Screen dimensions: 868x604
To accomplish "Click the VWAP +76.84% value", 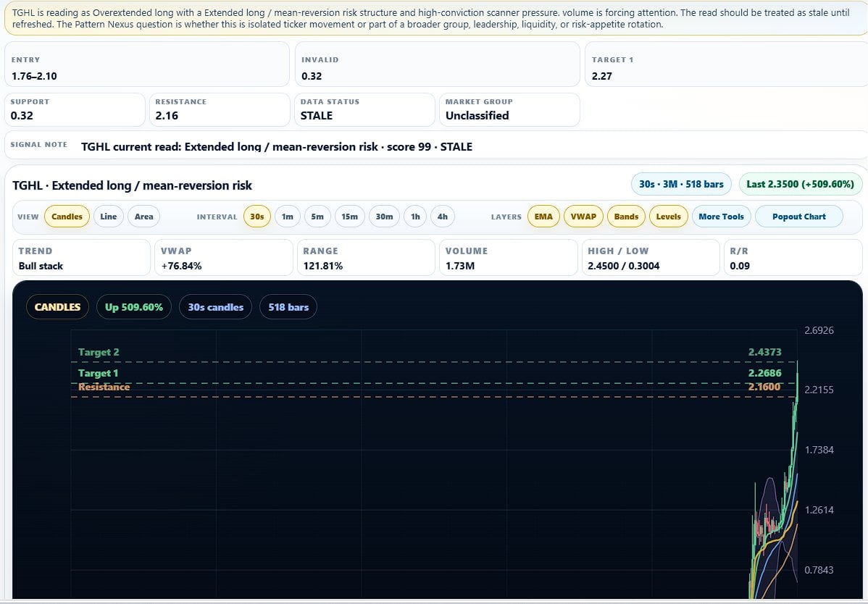I will (181, 266).
